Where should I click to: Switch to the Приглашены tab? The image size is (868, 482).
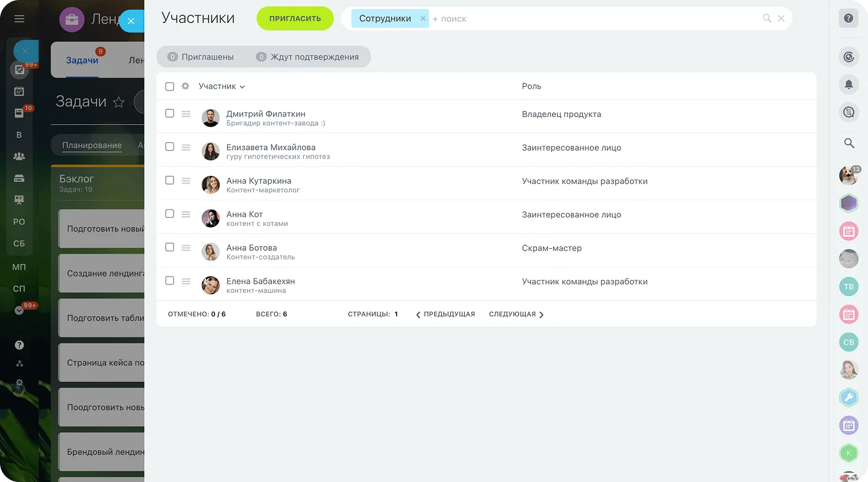point(201,57)
